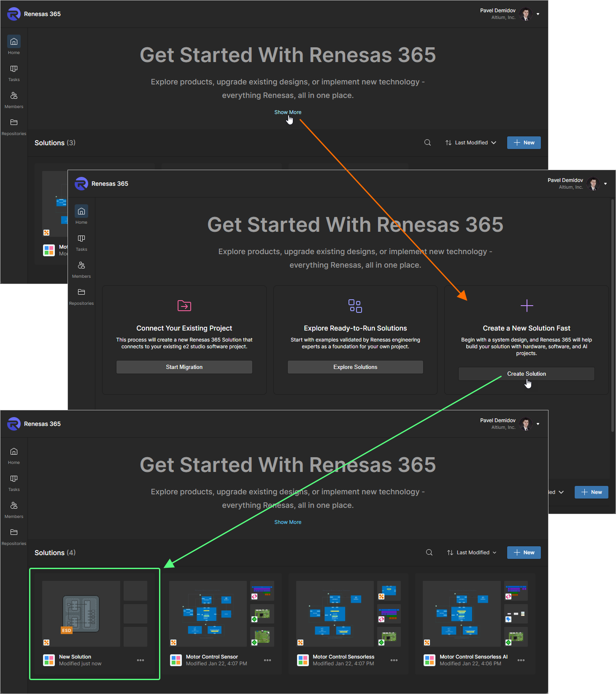Click the 'Motor Control Sensor' card title
This screenshot has height=694, width=616.
(x=212, y=657)
